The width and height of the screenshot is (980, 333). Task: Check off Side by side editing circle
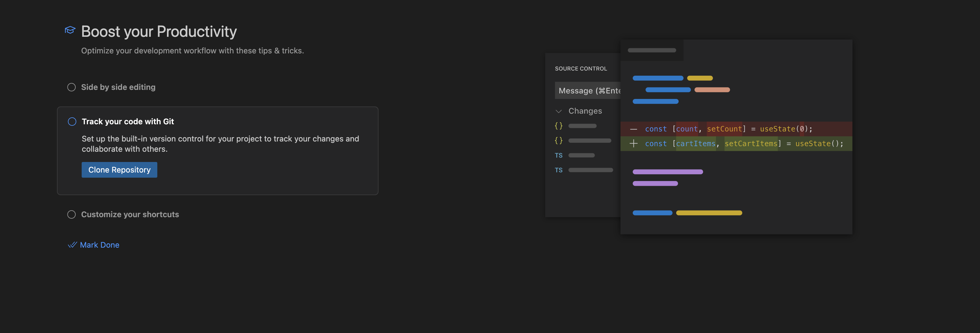pyautogui.click(x=71, y=87)
